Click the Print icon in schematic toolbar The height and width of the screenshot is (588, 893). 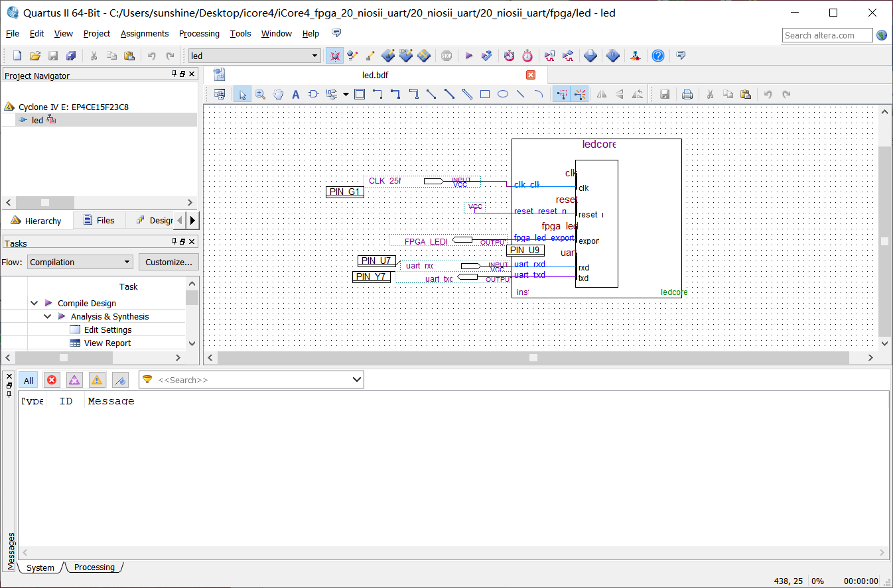coord(687,94)
